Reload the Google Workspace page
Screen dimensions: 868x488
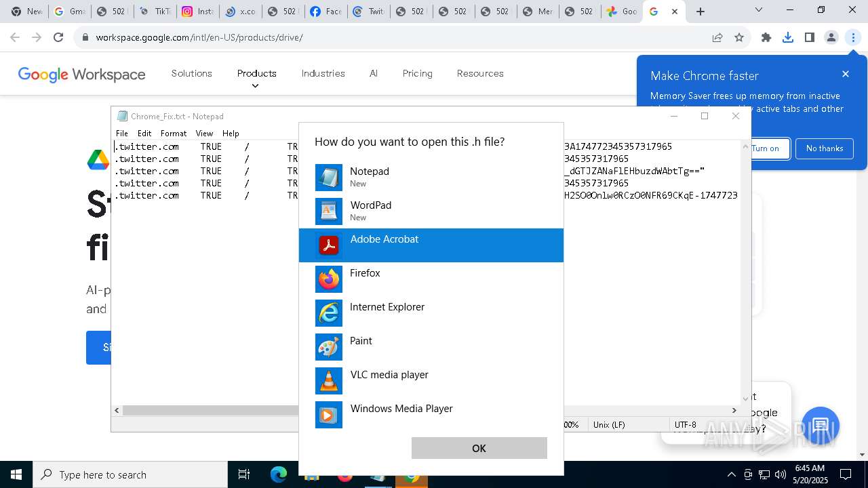tap(58, 37)
